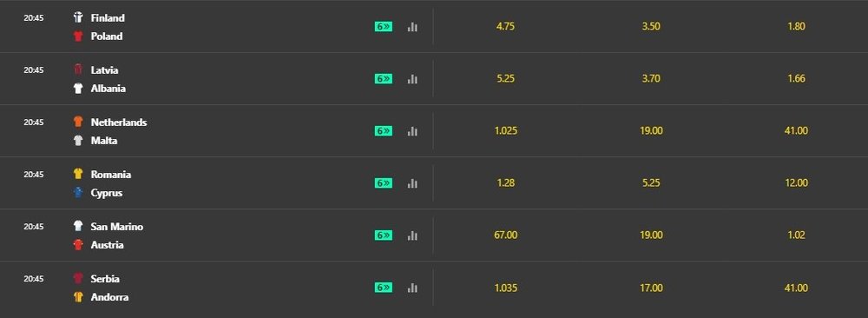Viewport: 868px width, 318px height.
Task: Open the San Marino team link
Action: pos(117,227)
